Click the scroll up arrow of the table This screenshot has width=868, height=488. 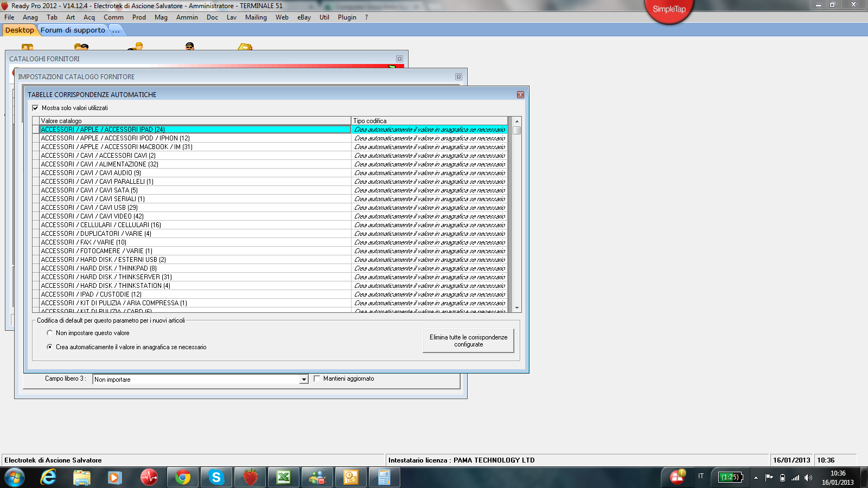(x=517, y=121)
